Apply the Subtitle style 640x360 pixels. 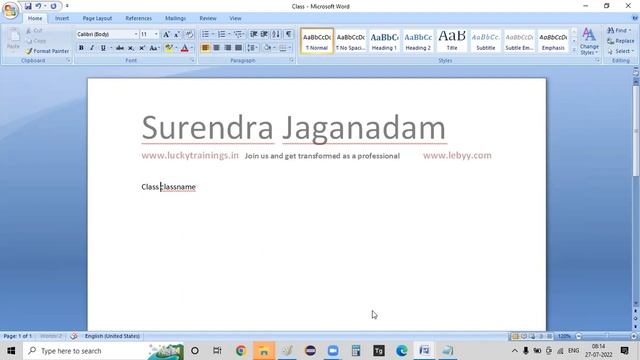[486, 41]
